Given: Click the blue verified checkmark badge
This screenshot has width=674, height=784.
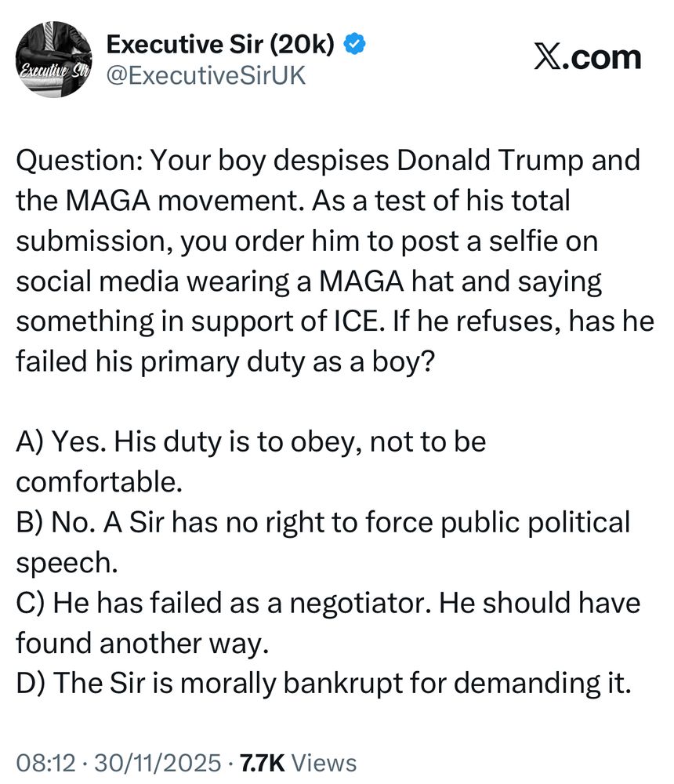Looking at the screenshot, I should coord(355,46).
